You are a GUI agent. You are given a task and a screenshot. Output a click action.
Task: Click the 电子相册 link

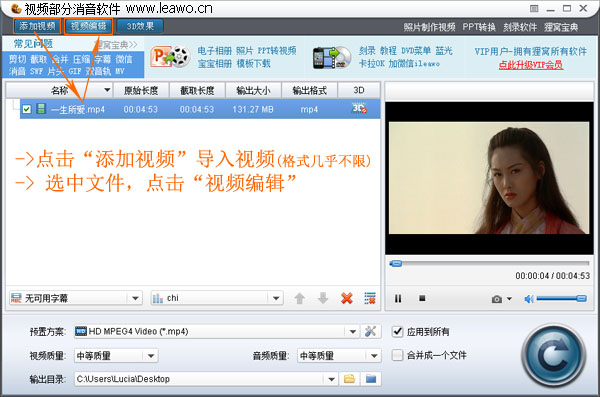click(215, 51)
